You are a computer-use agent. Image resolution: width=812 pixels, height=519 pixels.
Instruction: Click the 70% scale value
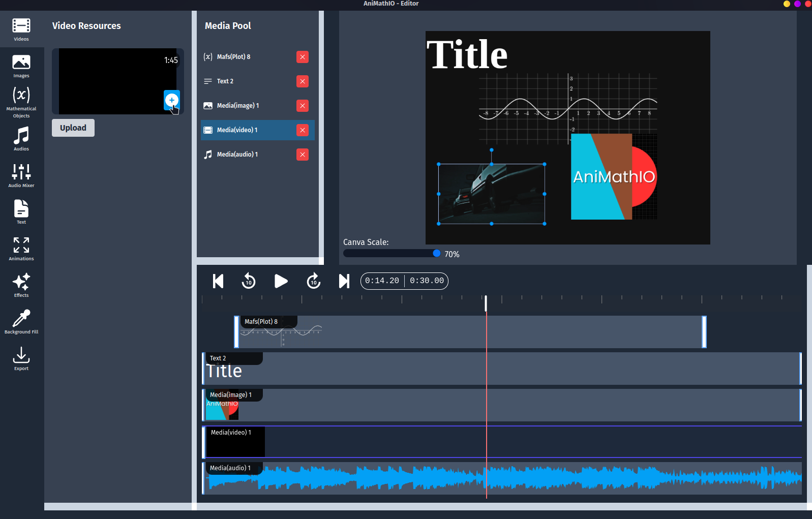tap(452, 254)
